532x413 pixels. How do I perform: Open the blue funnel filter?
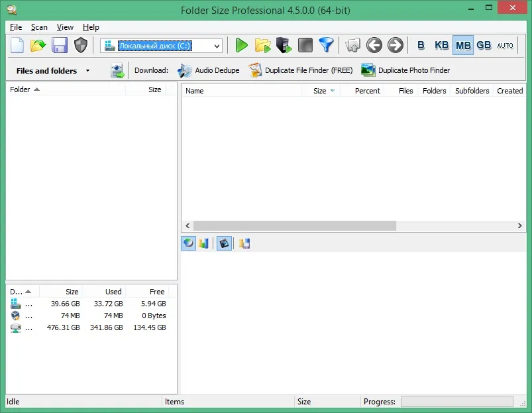(x=327, y=45)
